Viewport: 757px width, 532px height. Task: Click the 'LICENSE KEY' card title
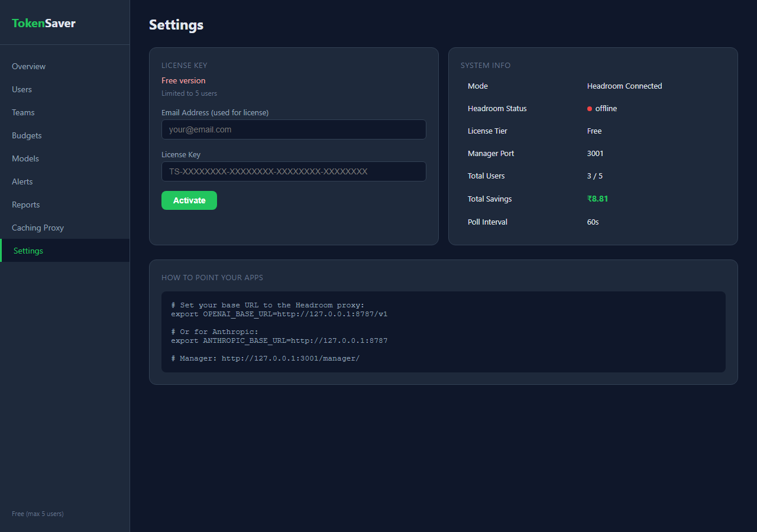pyautogui.click(x=185, y=66)
